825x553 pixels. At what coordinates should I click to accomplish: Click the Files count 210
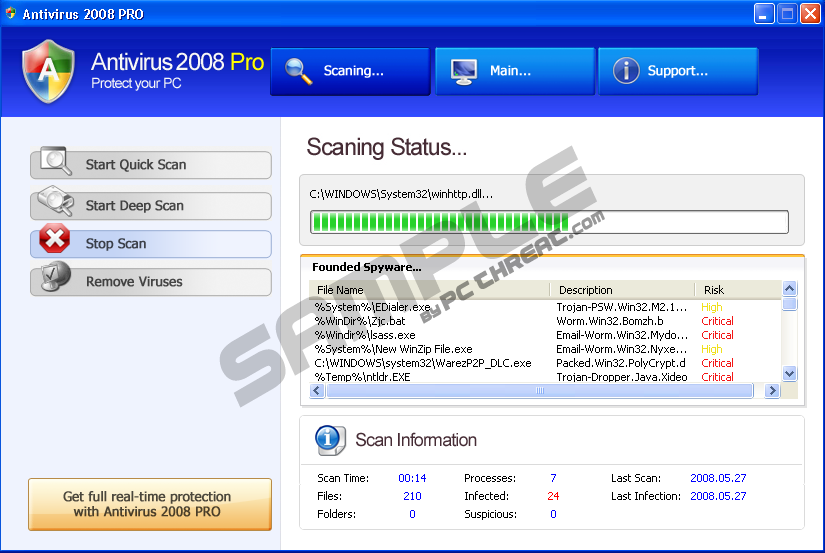(412, 496)
